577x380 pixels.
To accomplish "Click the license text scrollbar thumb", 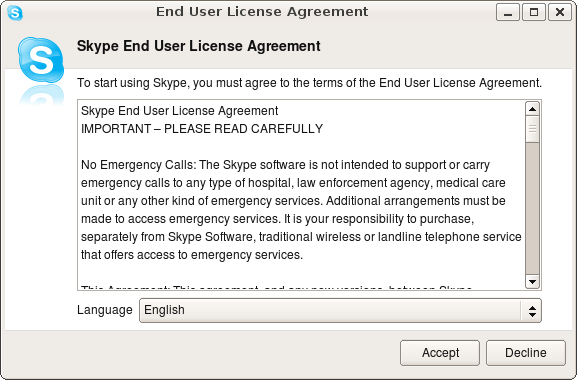I will (x=532, y=129).
